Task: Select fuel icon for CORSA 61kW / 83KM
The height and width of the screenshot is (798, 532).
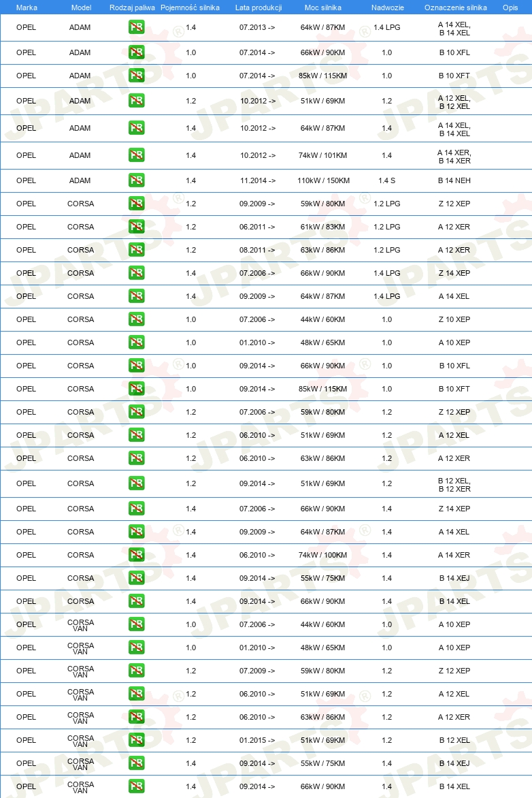Action: pos(136,227)
